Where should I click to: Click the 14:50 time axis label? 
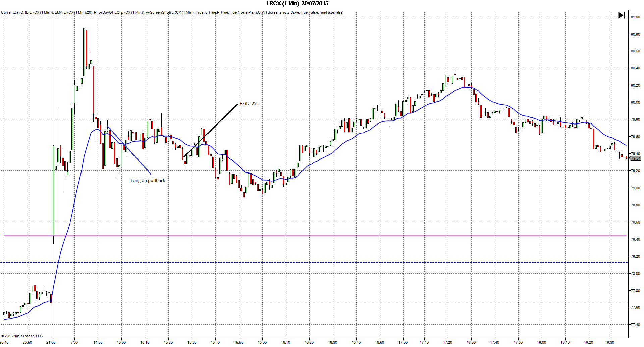pos(98,342)
